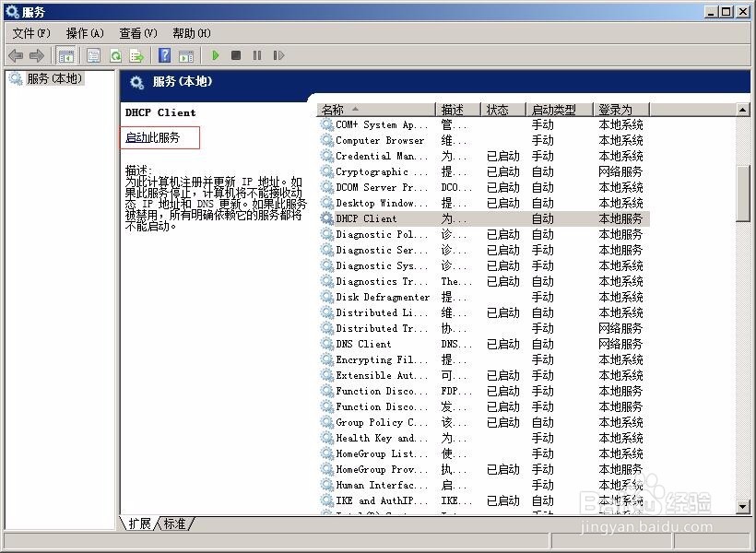
Task: Open the 查看 menu
Action: [136, 32]
